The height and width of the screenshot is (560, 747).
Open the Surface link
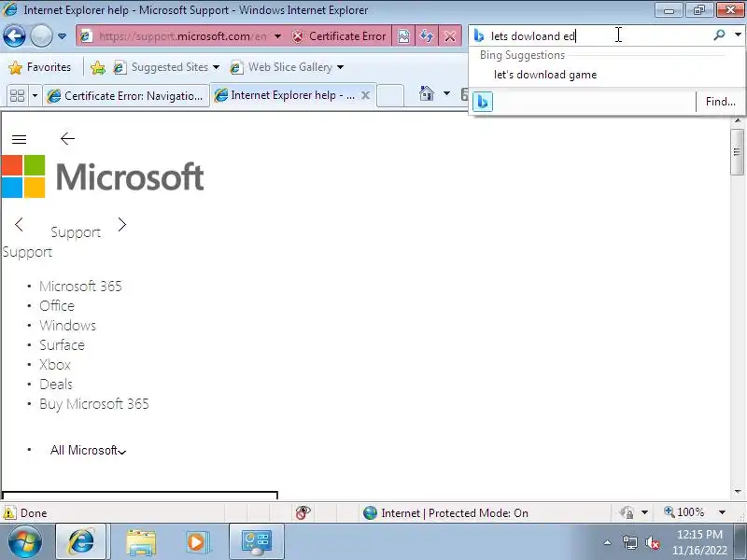coord(62,344)
